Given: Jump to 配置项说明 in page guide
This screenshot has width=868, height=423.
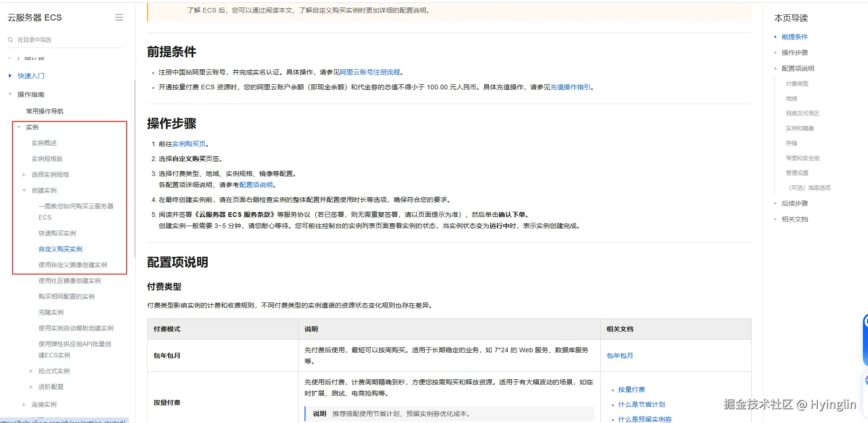Looking at the screenshot, I should (x=798, y=68).
